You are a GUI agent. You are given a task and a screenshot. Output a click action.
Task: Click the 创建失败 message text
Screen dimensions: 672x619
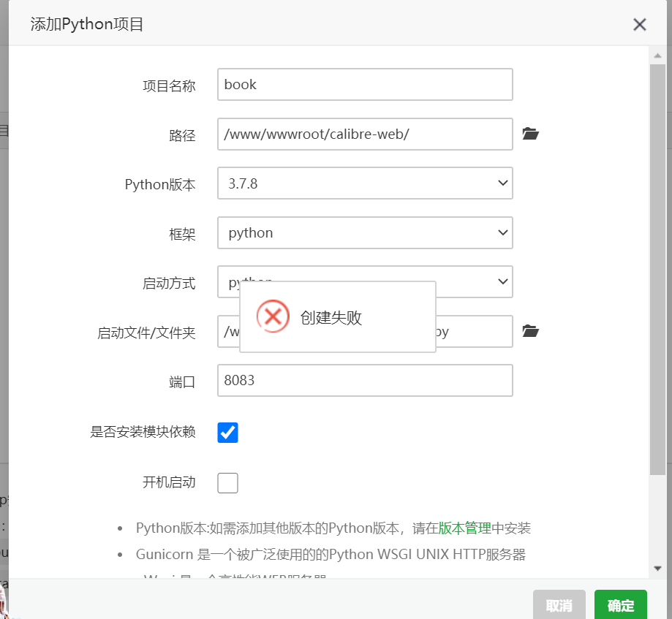pos(331,317)
